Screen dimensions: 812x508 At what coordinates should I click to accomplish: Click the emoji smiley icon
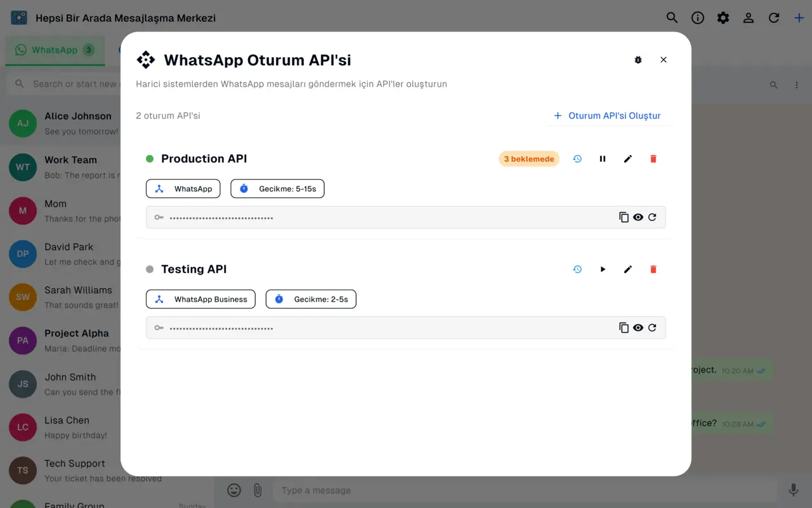pyautogui.click(x=234, y=490)
